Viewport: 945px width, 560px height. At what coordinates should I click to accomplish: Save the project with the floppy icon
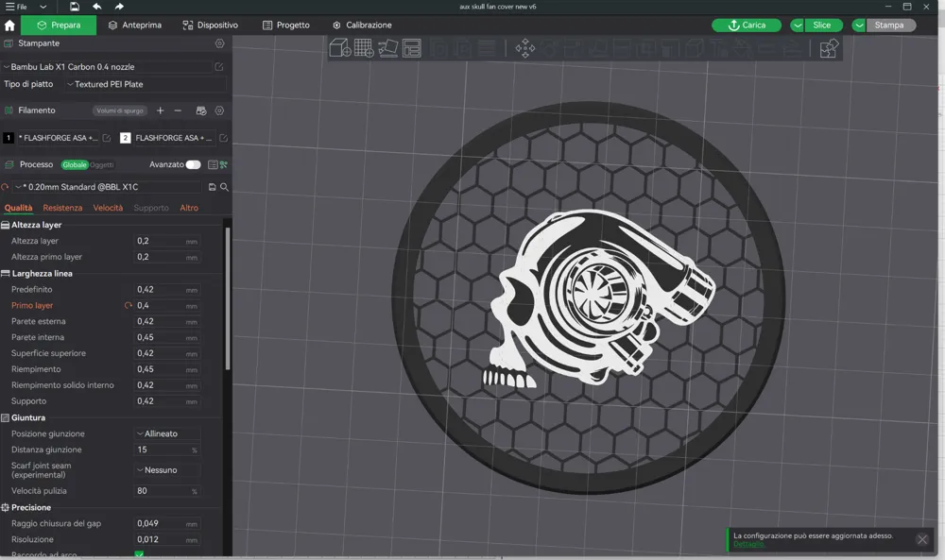coord(74,7)
